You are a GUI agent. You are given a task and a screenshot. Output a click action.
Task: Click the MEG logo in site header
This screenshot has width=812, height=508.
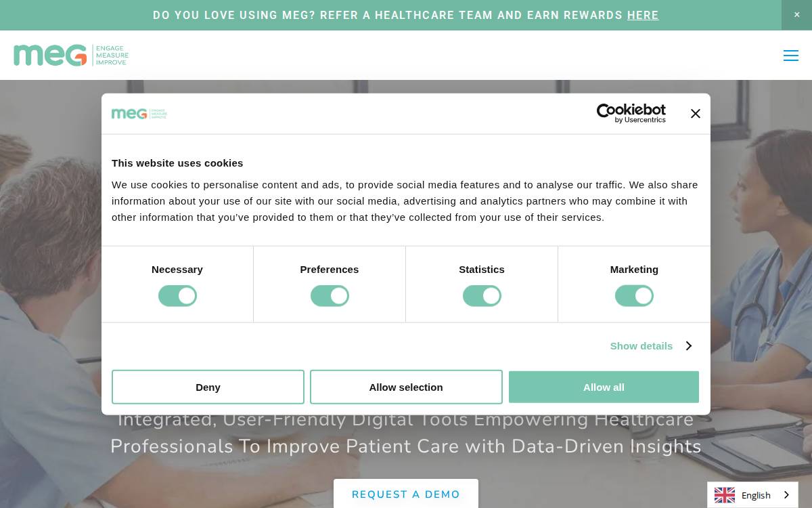[71, 55]
